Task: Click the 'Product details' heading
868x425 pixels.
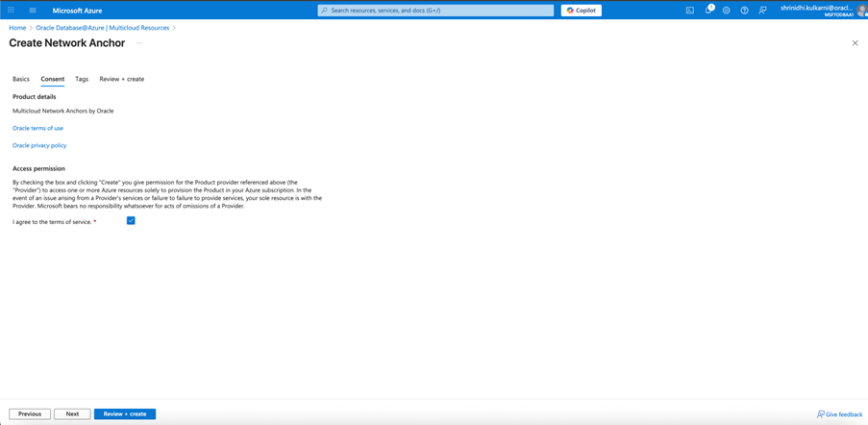Action: pyautogui.click(x=35, y=97)
